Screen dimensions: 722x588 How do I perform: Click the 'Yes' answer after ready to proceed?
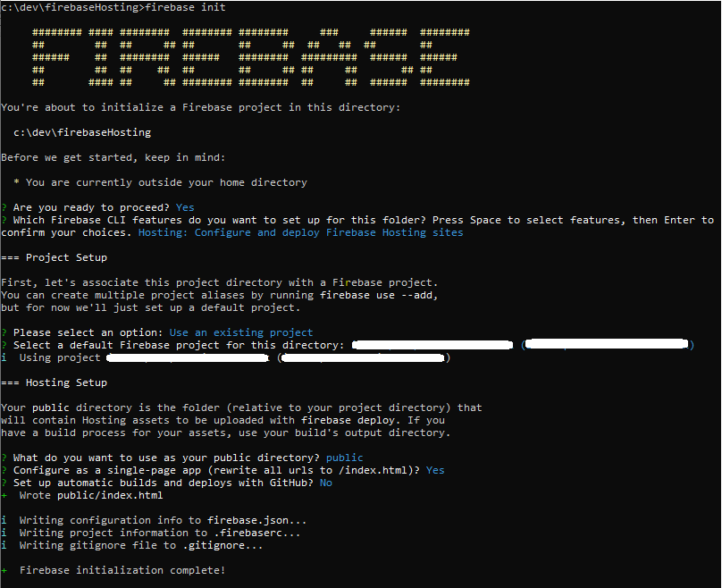click(185, 207)
